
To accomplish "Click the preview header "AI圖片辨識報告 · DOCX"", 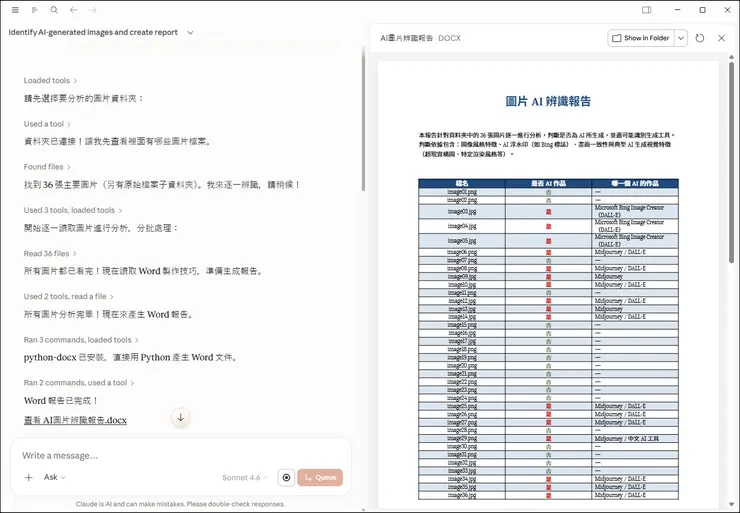I will 420,38.
